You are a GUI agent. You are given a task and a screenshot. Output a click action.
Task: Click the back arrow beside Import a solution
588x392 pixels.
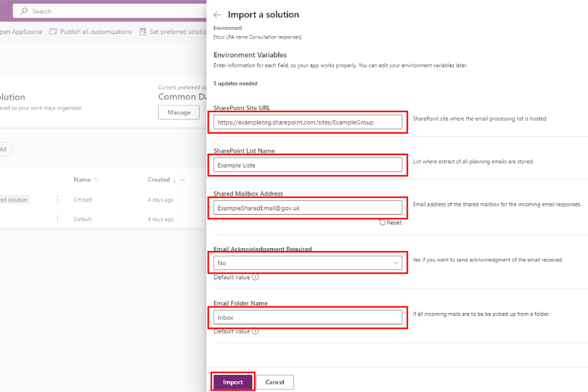[x=217, y=15]
